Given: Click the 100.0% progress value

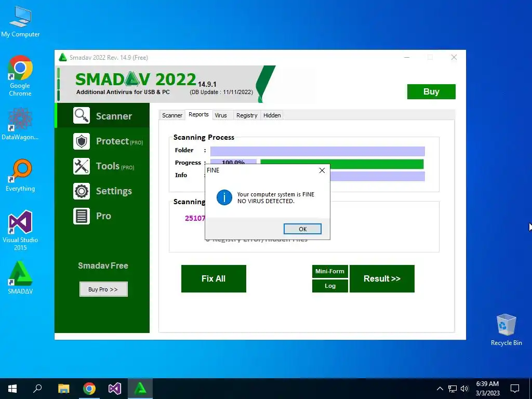Looking at the screenshot, I should (x=233, y=162).
